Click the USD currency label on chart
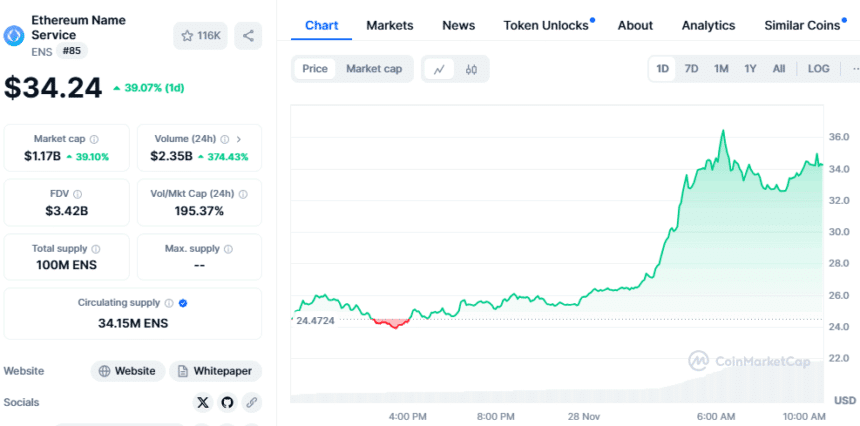 (845, 401)
